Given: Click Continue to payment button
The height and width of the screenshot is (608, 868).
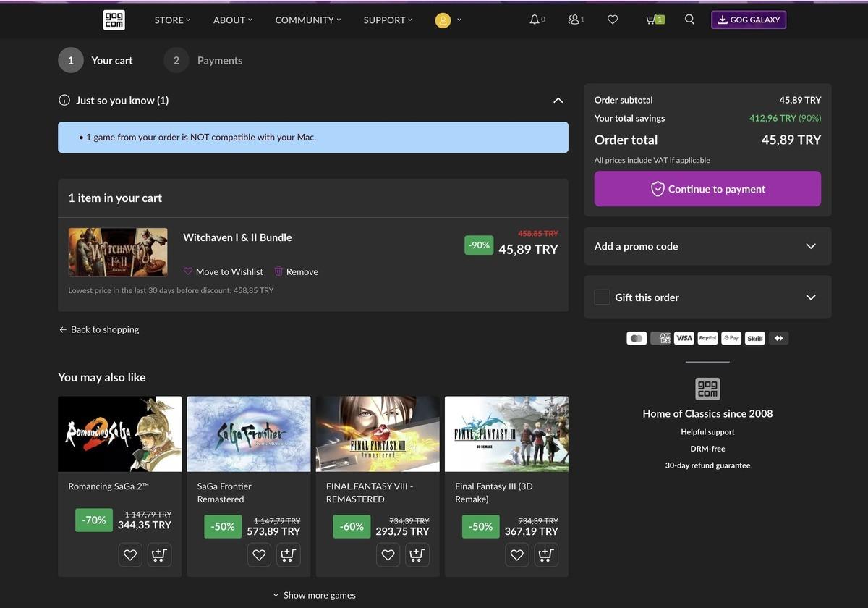Looking at the screenshot, I should tap(707, 189).
